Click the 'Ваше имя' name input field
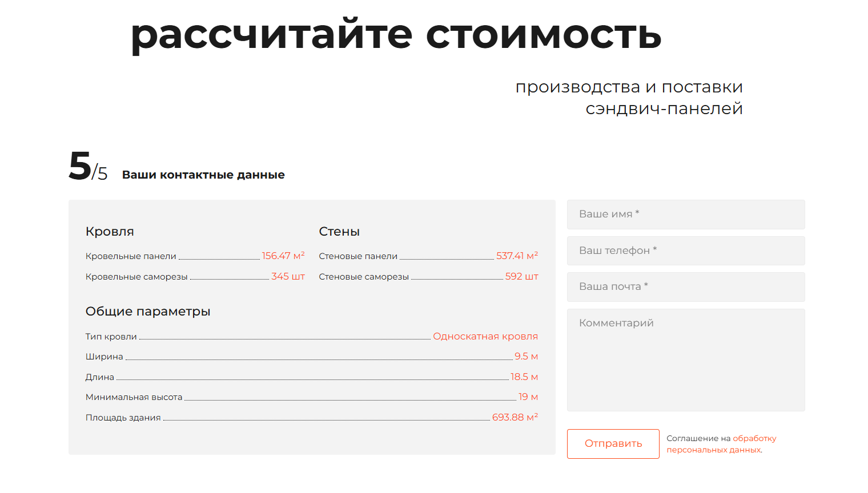Screen dimensions: 868x493 tap(686, 214)
